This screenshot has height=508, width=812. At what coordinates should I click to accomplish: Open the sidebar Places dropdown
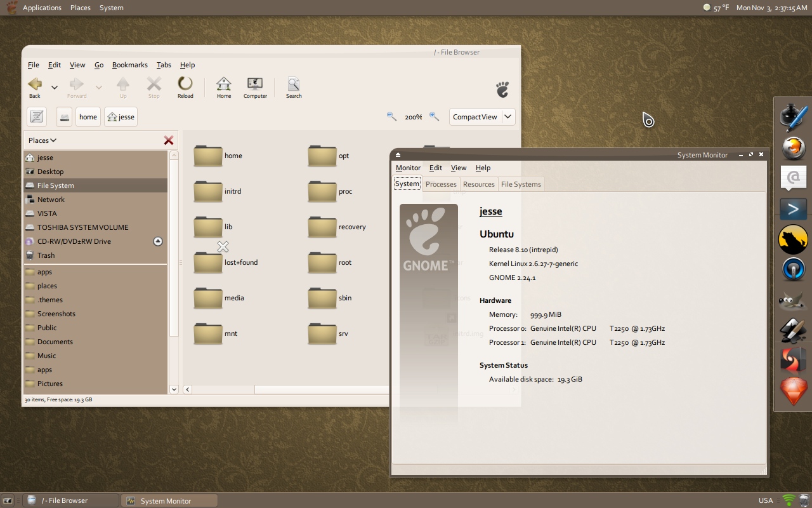coord(43,140)
